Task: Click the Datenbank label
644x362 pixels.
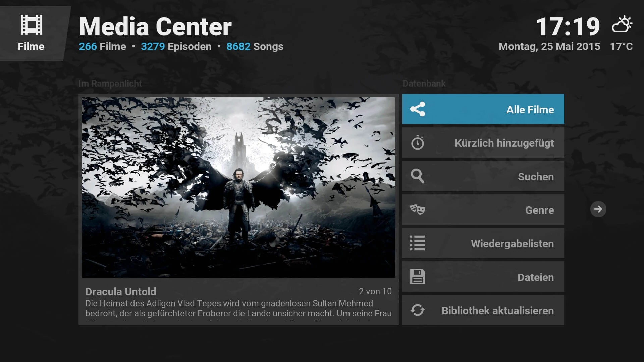Action: click(424, 84)
